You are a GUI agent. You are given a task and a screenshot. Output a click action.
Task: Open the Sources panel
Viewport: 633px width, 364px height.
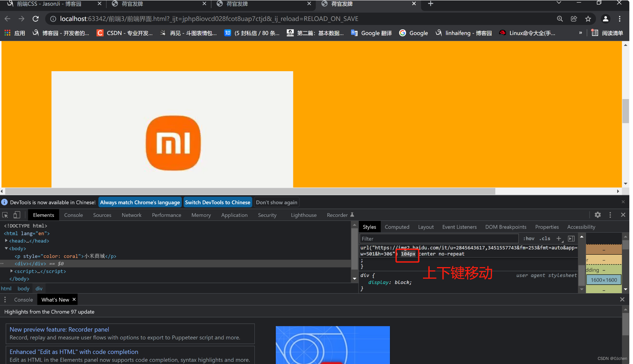click(x=102, y=215)
